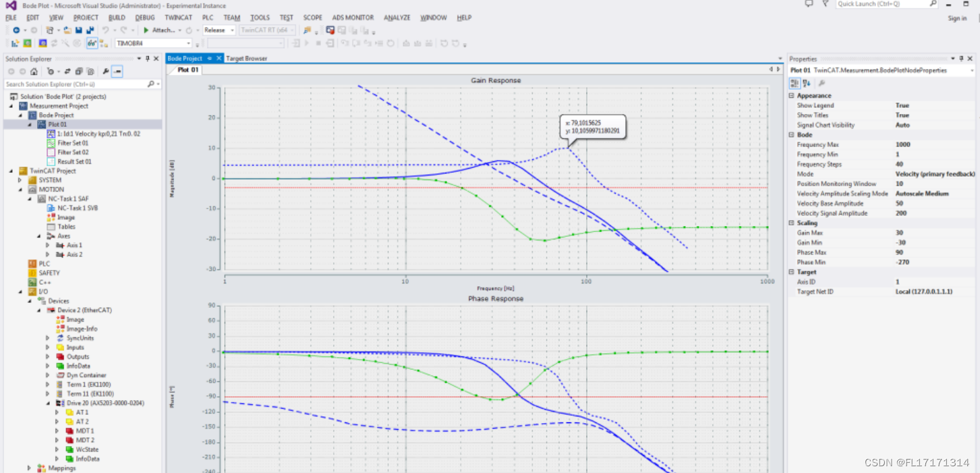Click the Velocity Signal Amplitude value 200
This screenshot has height=473, width=980.
(x=900, y=213)
